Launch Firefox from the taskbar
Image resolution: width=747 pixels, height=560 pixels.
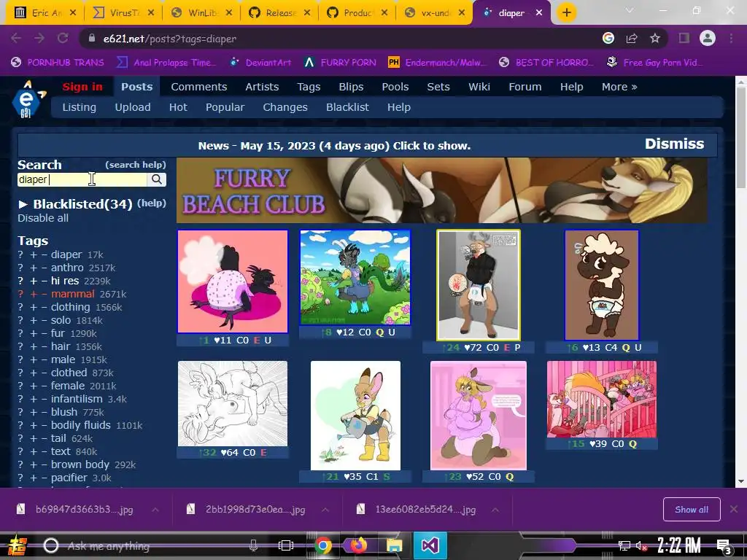(359, 545)
